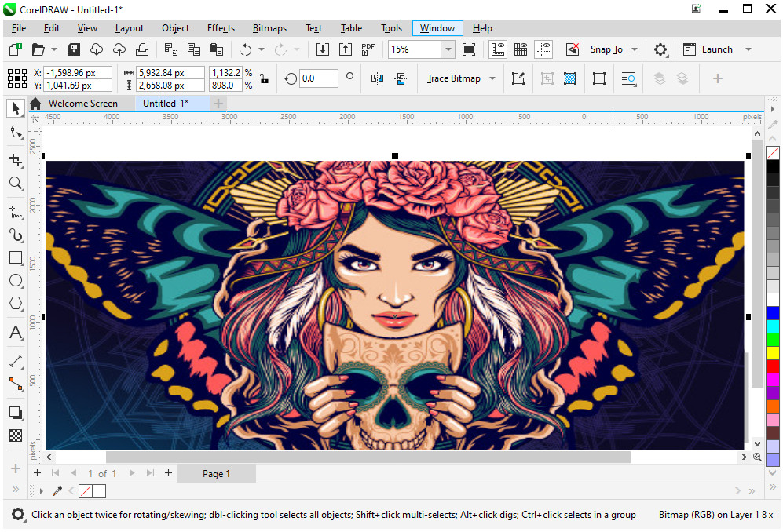Open the Bitmaps menu

click(269, 28)
